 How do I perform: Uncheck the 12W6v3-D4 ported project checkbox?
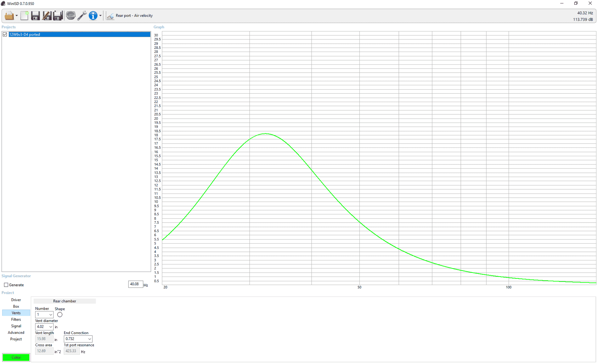pos(5,35)
